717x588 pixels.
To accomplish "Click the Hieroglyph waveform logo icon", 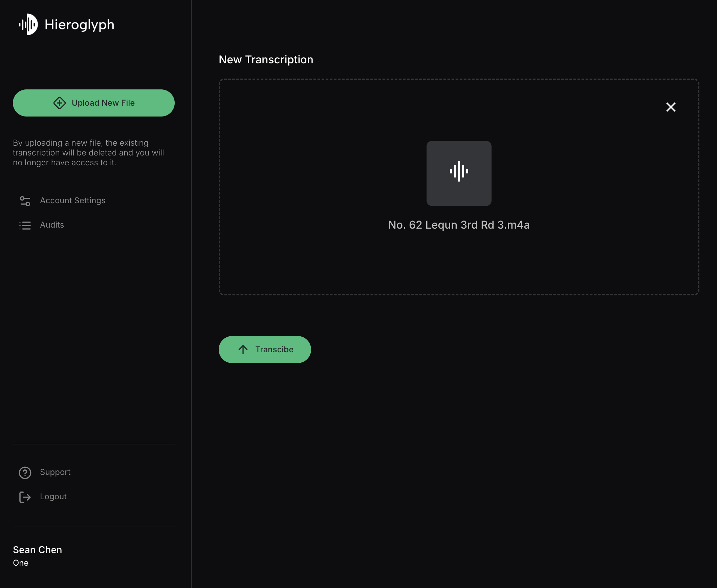I will (28, 24).
